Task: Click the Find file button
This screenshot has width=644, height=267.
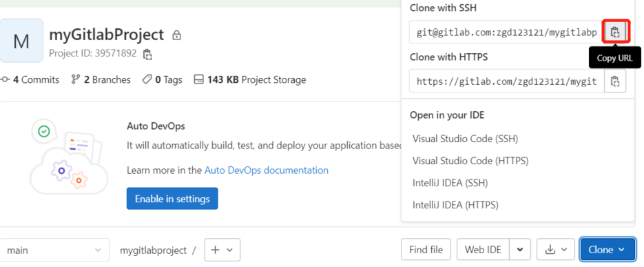Action: pos(426,250)
